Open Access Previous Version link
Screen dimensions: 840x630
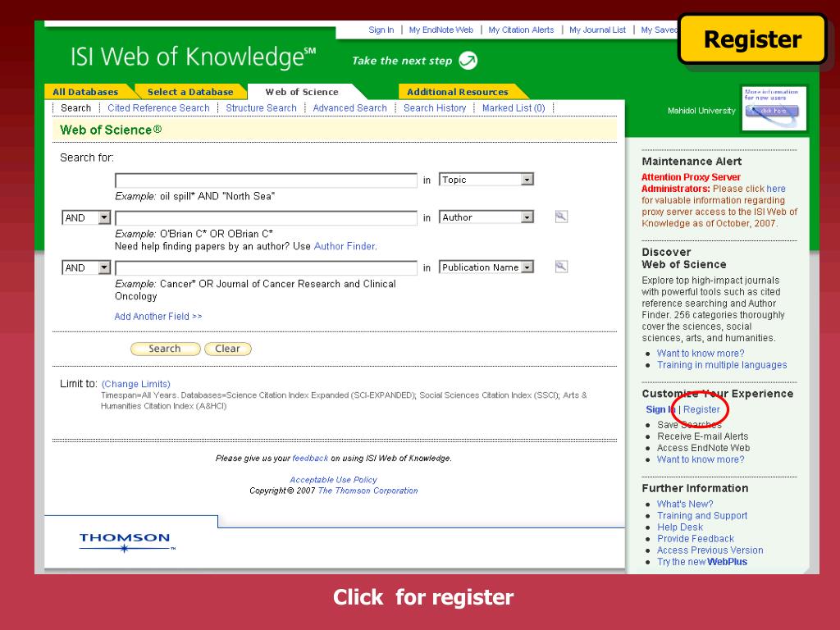pos(710,550)
